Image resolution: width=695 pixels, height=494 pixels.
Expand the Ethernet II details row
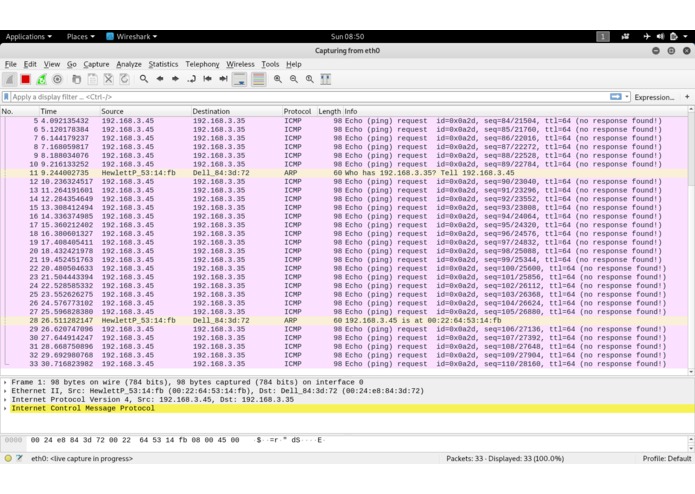tap(5, 391)
